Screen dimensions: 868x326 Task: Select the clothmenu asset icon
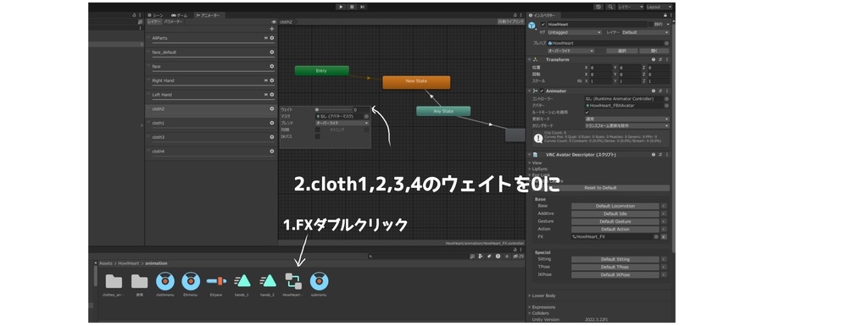(x=165, y=281)
